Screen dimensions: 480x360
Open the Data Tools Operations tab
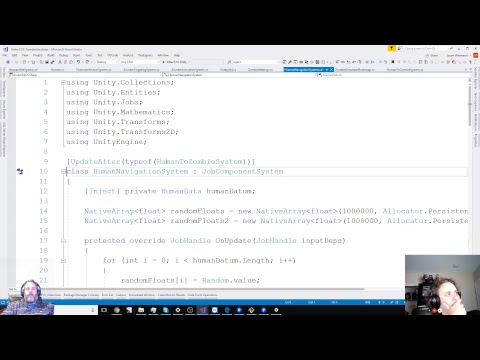pos(202,295)
